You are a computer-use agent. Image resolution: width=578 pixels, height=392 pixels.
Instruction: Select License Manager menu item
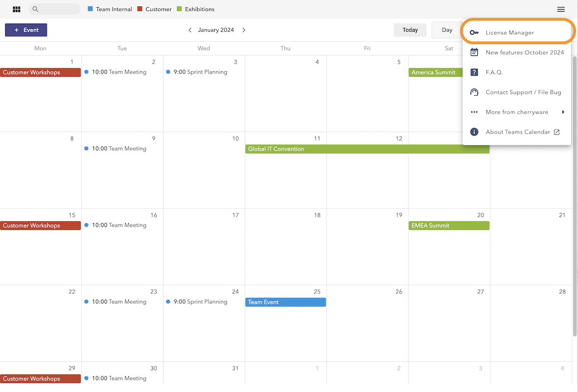pyautogui.click(x=510, y=33)
